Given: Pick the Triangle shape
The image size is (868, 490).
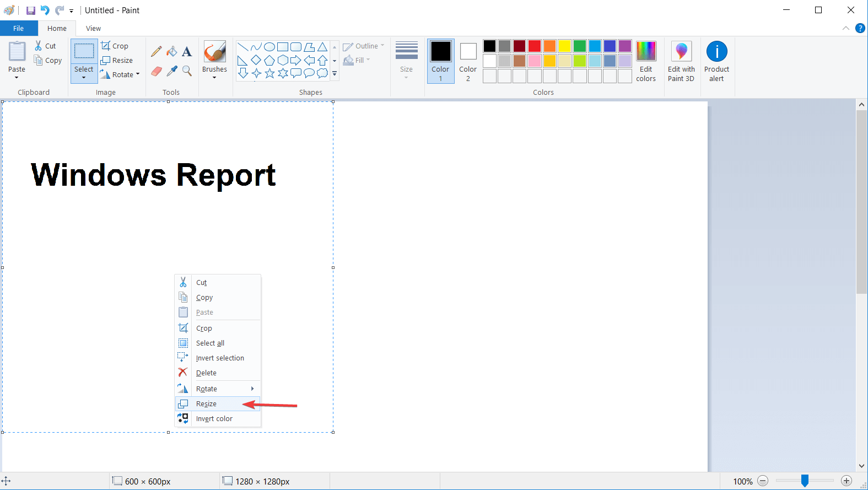Looking at the screenshot, I should tap(322, 47).
